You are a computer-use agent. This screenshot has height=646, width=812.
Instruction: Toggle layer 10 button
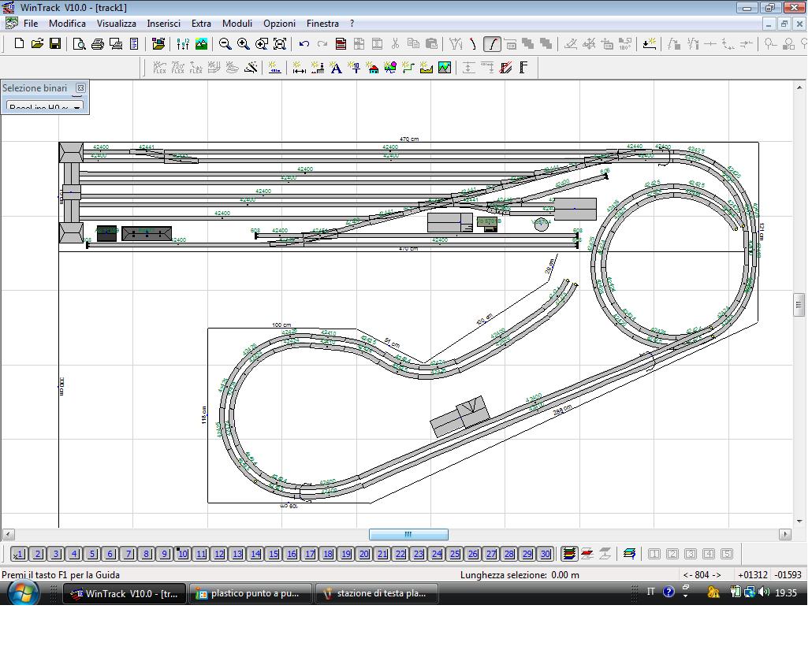click(x=183, y=554)
